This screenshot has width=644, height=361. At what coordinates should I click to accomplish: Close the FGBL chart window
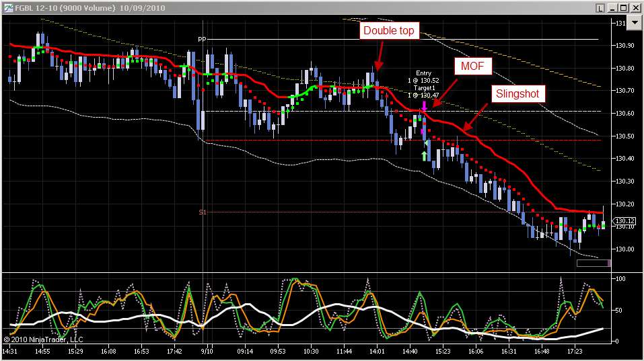click(x=635, y=8)
